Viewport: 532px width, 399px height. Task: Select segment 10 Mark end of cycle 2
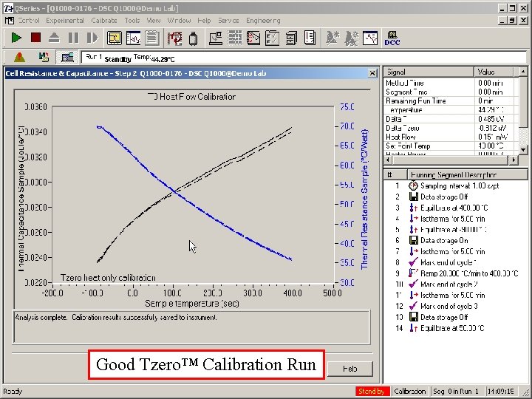coord(454,284)
